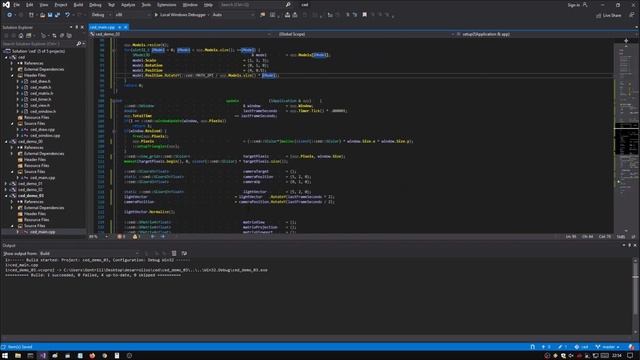Viewport: 640px width, 360px height.
Task: Click the warnings count icon below the editor
Action: point(136,237)
